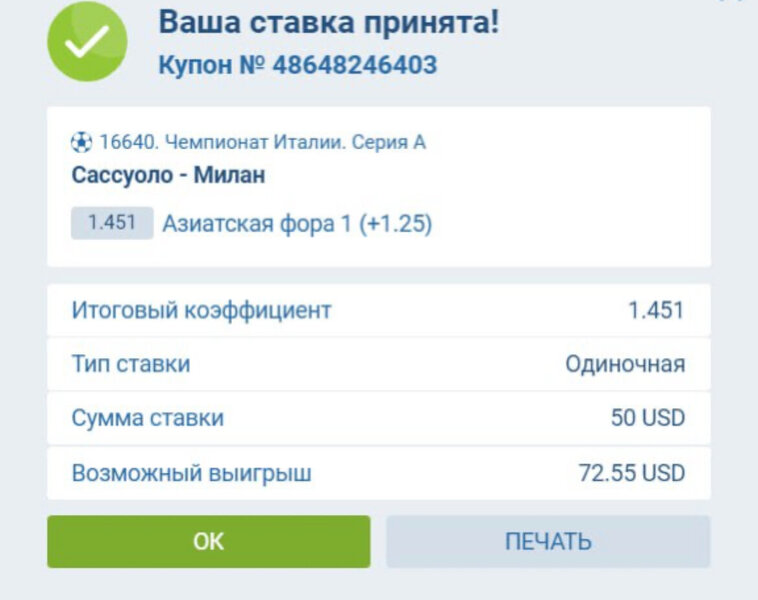This screenshot has height=600, width=758.
Task: Select the 'Азиатская фора 1 (+1.25)' bet label
Action: point(297,224)
